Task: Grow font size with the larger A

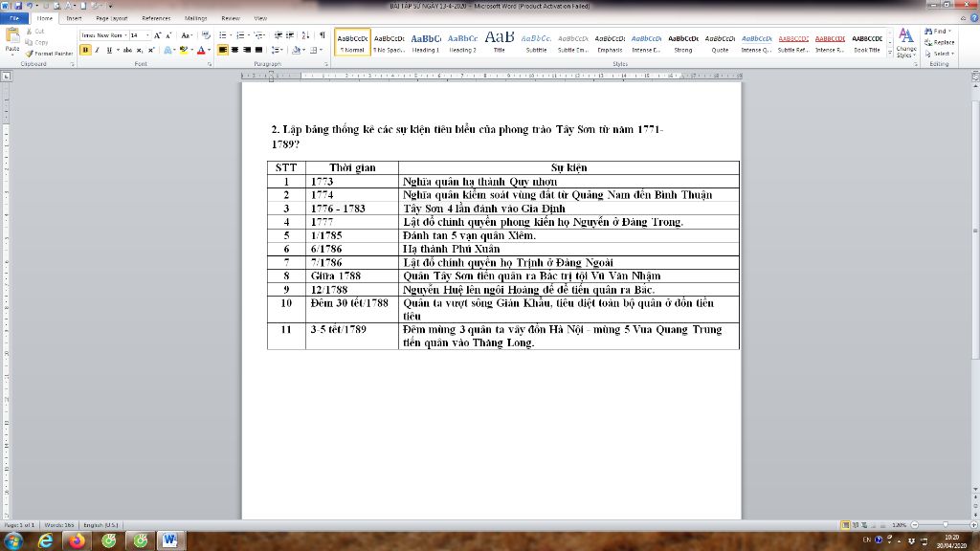Action: click(x=158, y=35)
